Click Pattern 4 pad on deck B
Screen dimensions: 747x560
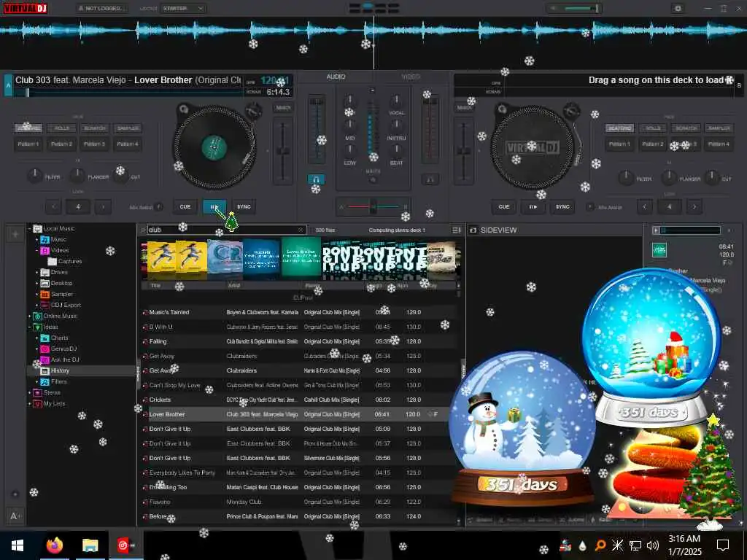click(x=719, y=144)
